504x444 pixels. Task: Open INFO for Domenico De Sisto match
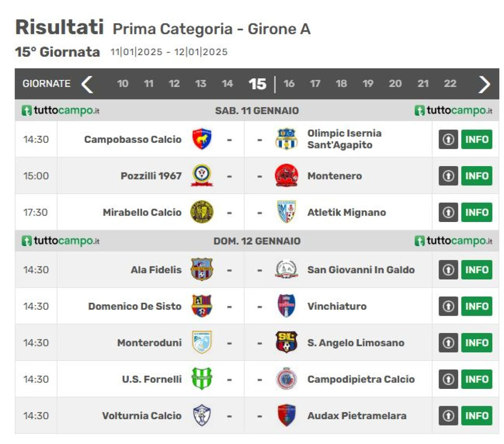pyautogui.click(x=477, y=306)
